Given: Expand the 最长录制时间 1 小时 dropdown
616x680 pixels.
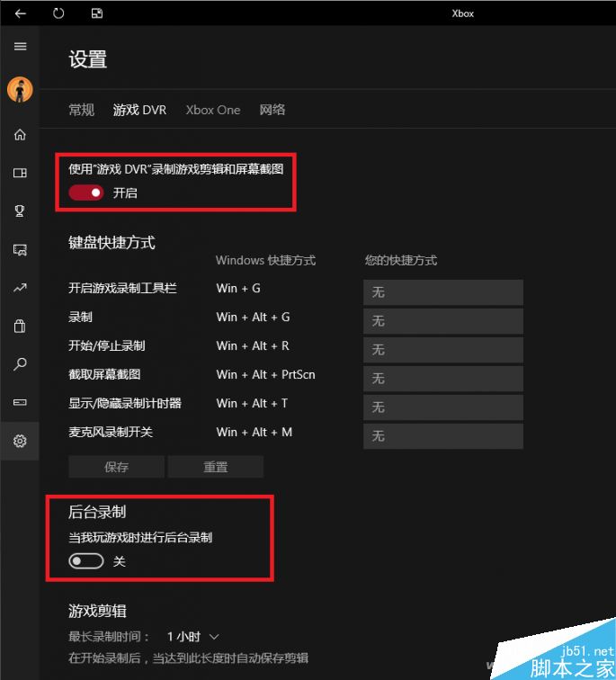Looking at the screenshot, I should [193, 637].
